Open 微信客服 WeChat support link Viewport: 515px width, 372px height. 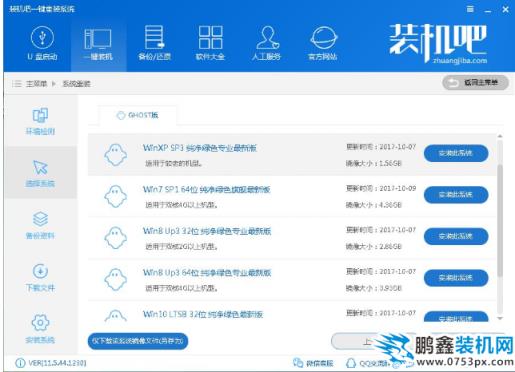coord(313,363)
